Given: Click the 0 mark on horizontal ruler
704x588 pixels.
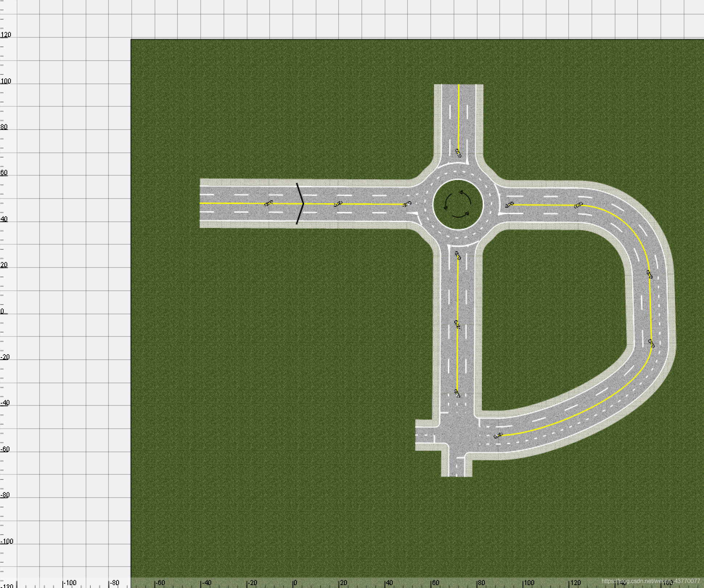Looking at the screenshot, I should pos(295,583).
